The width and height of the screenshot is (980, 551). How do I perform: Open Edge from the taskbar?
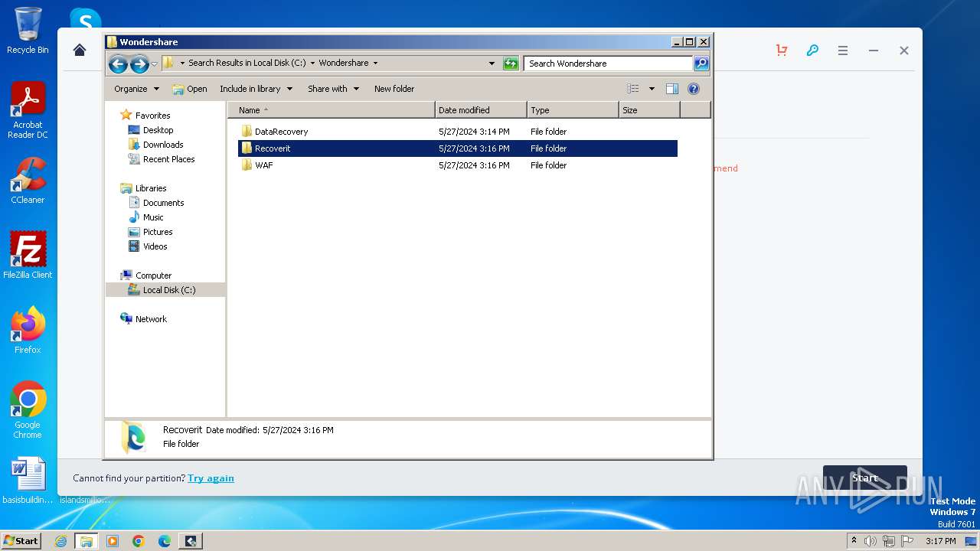[165, 541]
